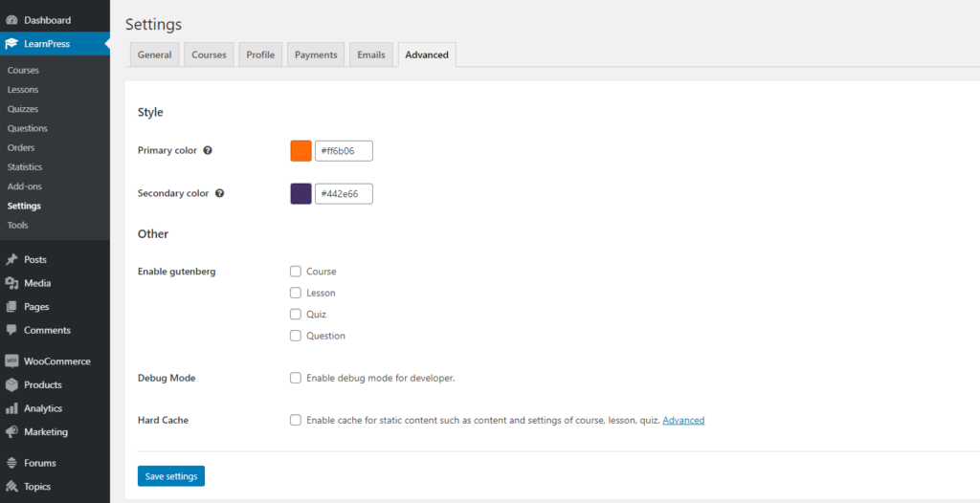The image size is (980, 503).
Task: Enable gutenberg for Course checkbox
Action: point(296,272)
